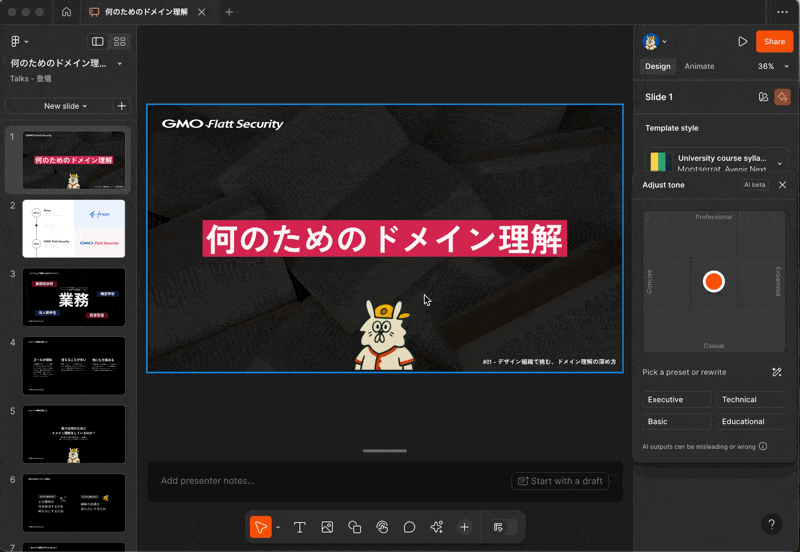Expand the Move tool options chevron
This screenshot has width=800, height=552.
coord(278,528)
